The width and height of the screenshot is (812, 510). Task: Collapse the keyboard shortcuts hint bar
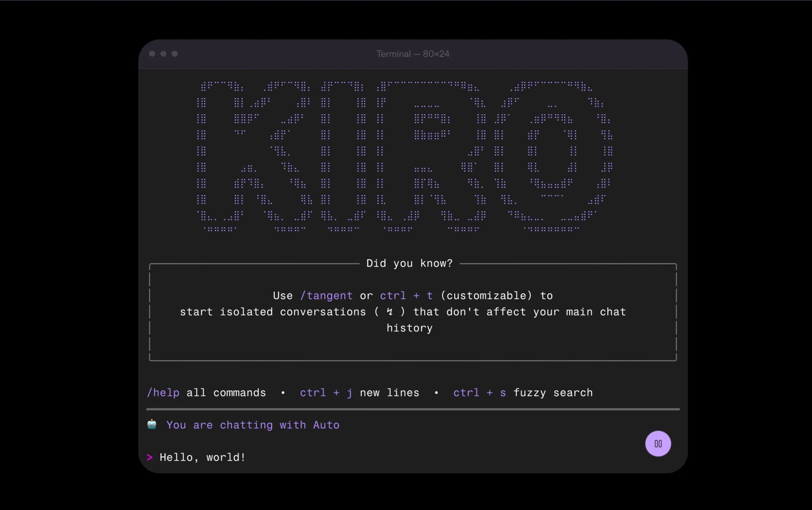(370, 393)
